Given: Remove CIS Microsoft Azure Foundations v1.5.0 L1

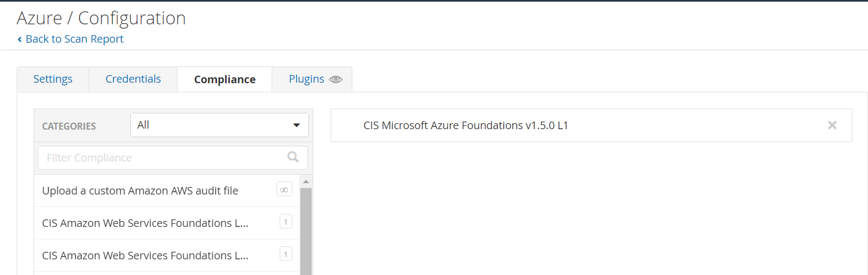Looking at the screenshot, I should coord(832,125).
